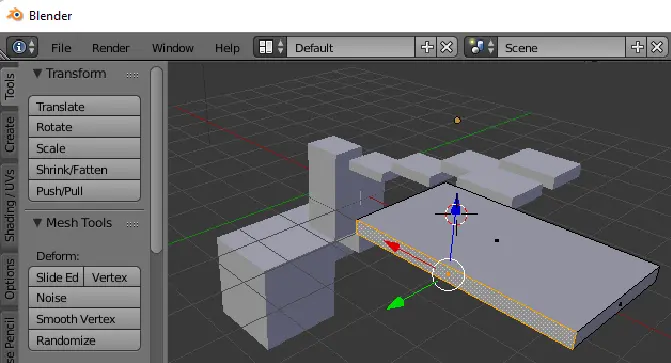This screenshot has height=363, width=671.
Task: Click the Push/Pull button
Action: point(84,190)
